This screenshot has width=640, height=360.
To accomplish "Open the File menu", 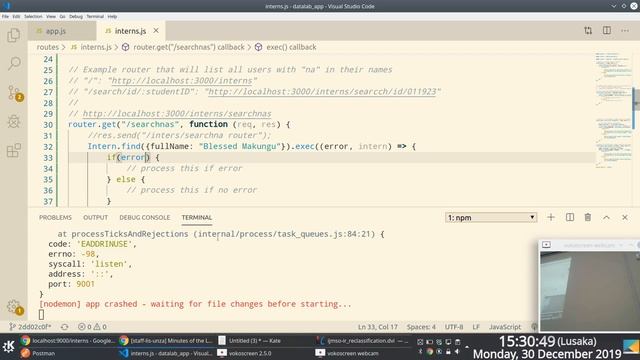I will [x=5, y=16].
